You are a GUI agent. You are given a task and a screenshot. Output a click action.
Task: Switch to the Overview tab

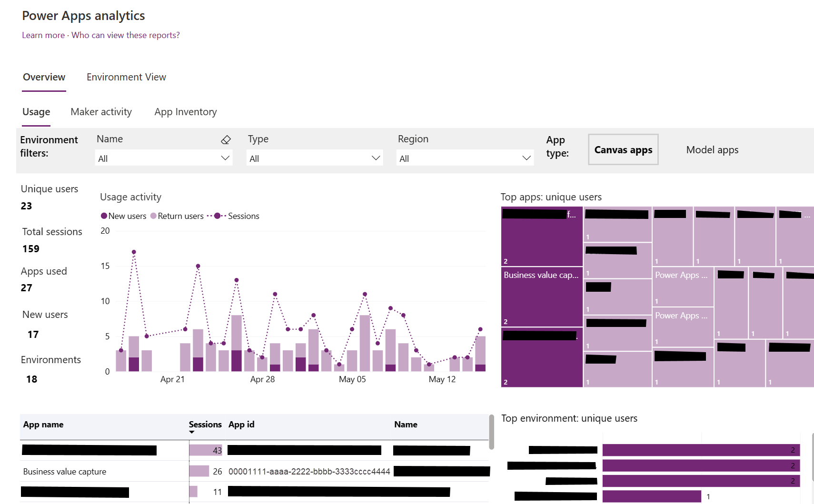coord(44,77)
